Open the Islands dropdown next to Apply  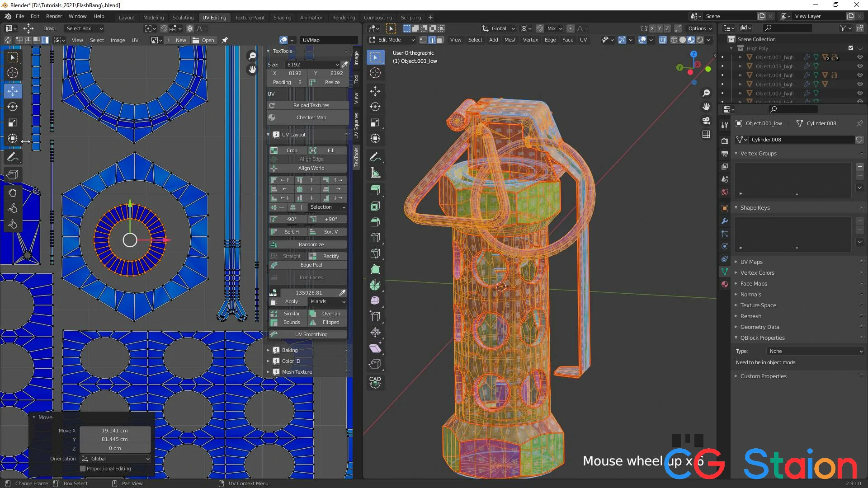pyautogui.click(x=327, y=301)
